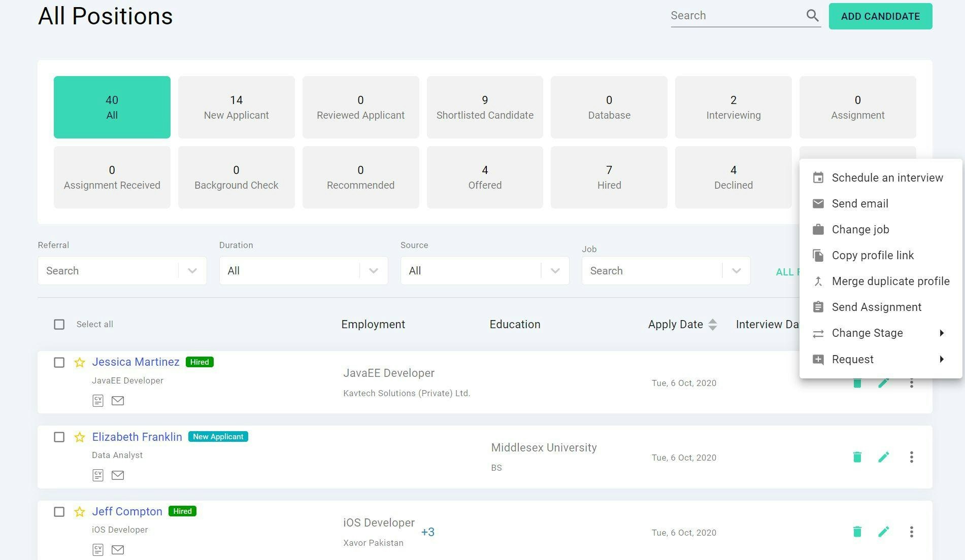Check the Select all checkbox
965x560 pixels.
pyautogui.click(x=59, y=324)
